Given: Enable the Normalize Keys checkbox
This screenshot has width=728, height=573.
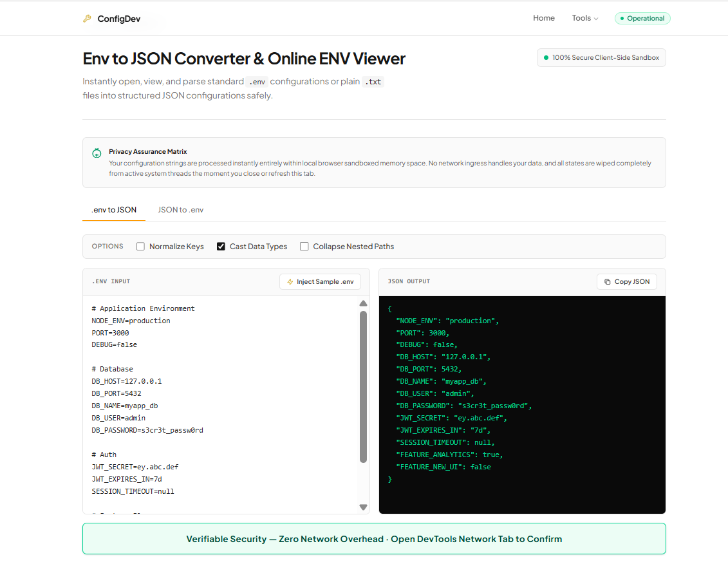Looking at the screenshot, I should point(141,247).
